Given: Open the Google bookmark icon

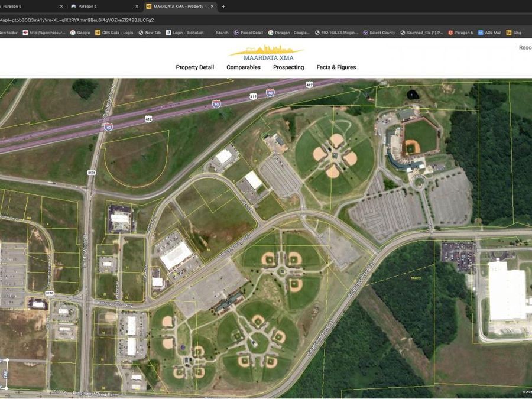Looking at the screenshot, I should [73, 33].
